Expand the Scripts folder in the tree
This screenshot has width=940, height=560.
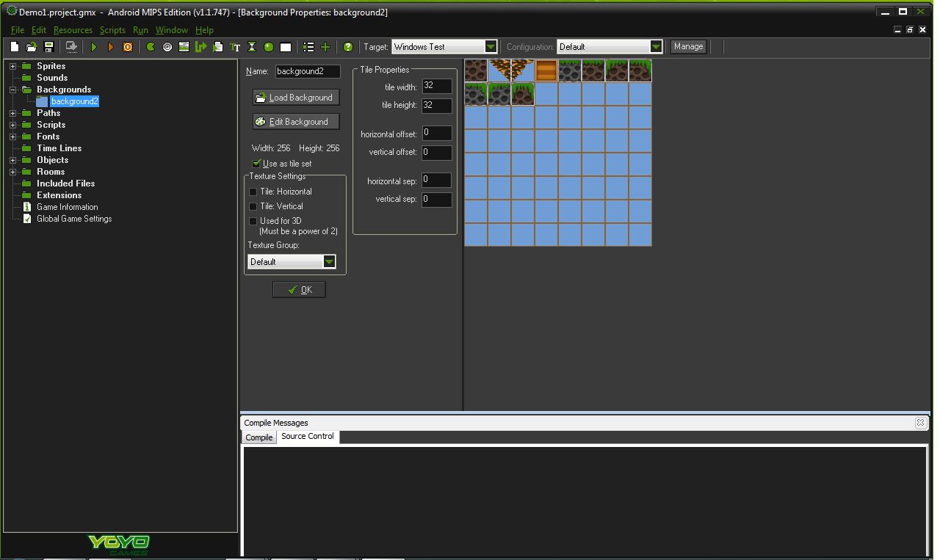(x=12, y=125)
